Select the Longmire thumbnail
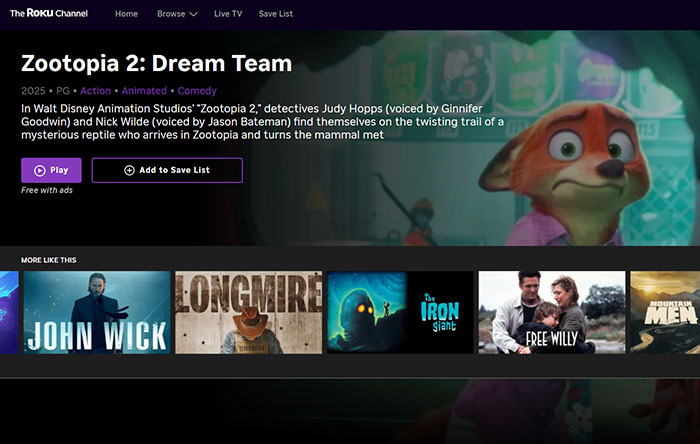700x444 pixels. click(248, 312)
